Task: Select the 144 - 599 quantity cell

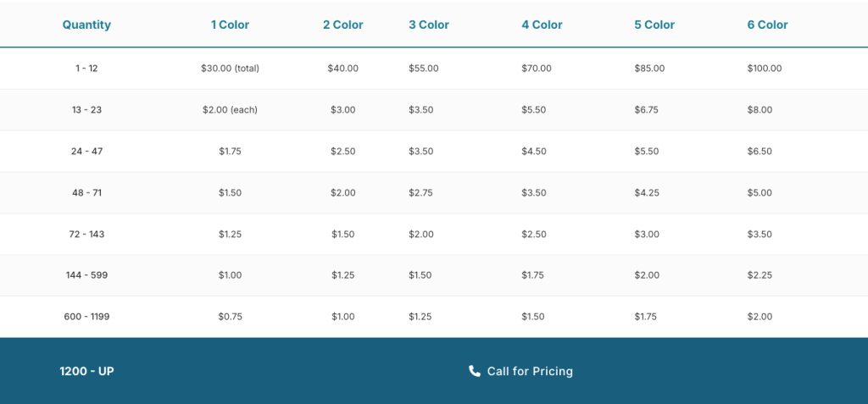Action: [x=86, y=275]
